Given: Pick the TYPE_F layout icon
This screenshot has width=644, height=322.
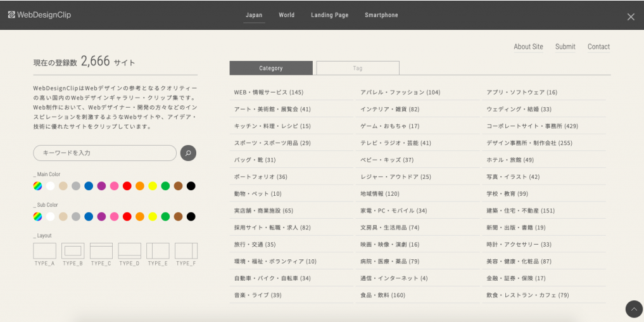Looking at the screenshot, I should pyautogui.click(x=186, y=251).
